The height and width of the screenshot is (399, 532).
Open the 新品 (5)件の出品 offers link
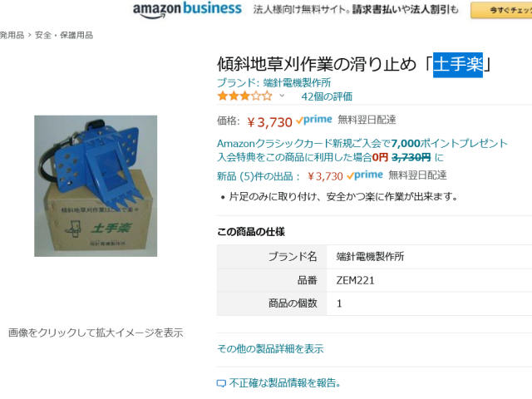[259, 176]
